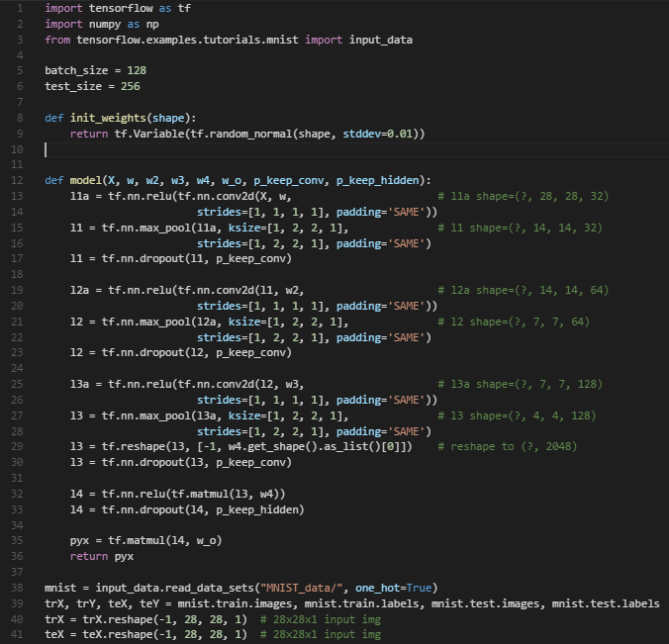Click p_keep_hidden in the l4 dropout call
Screen dimensions: 669x644
tap(261, 509)
